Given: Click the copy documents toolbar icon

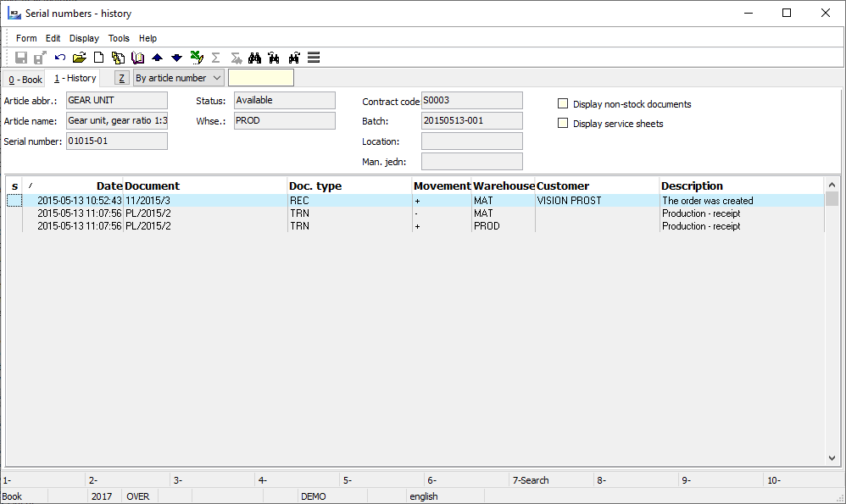Looking at the screenshot, I should [118, 58].
